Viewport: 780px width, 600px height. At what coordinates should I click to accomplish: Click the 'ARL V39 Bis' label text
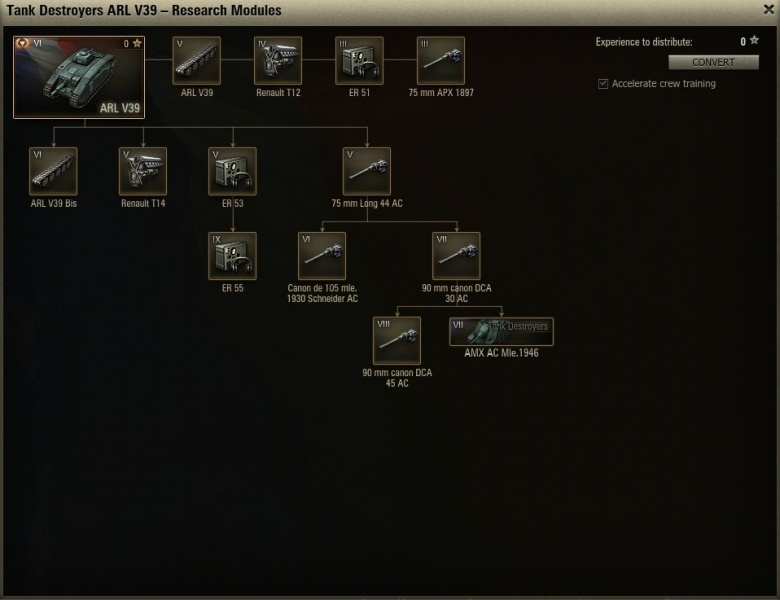53,203
